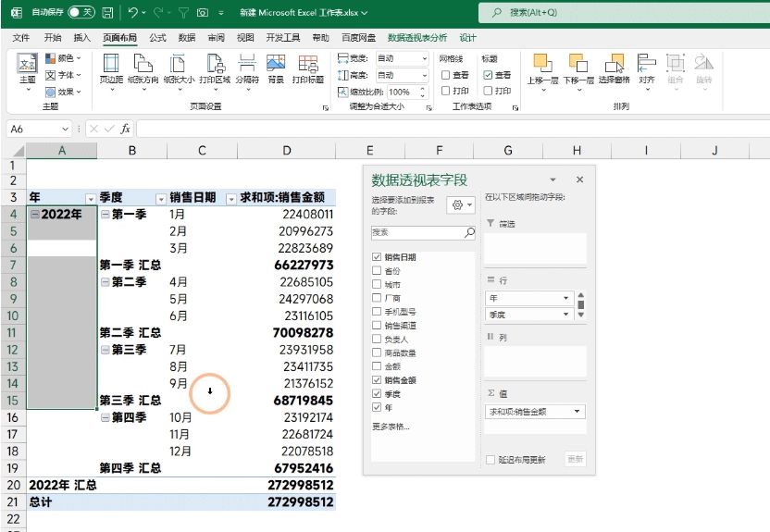The height and width of the screenshot is (532, 770).
Task: Collapse the 第四季 group
Action: (106, 417)
